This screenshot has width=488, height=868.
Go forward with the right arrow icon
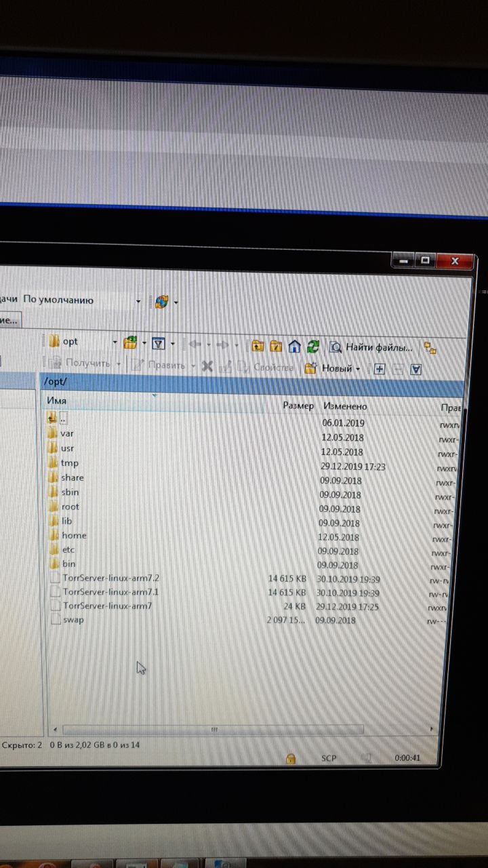[222, 344]
